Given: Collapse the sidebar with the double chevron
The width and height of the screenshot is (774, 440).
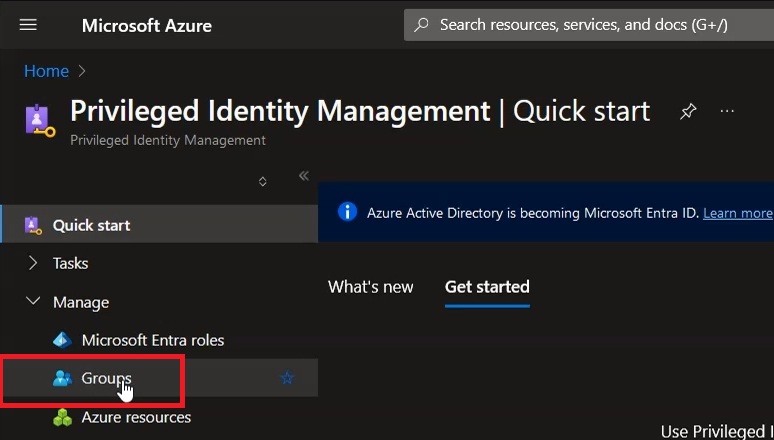Looking at the screenshot, I should point(304,175).
